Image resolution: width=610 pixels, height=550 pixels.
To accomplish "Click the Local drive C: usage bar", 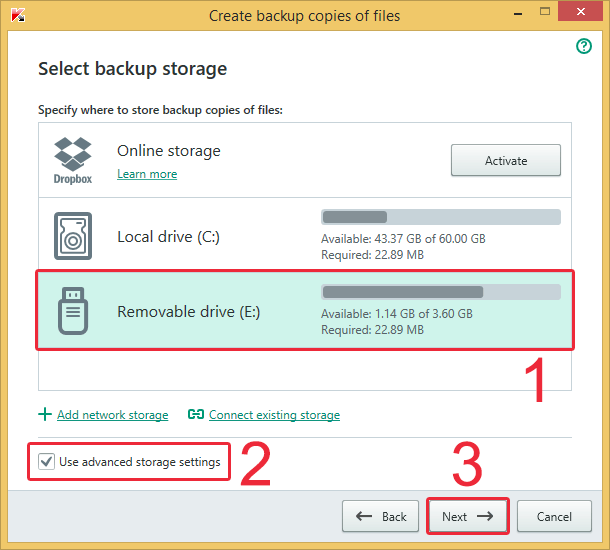I will pos(441,217).
